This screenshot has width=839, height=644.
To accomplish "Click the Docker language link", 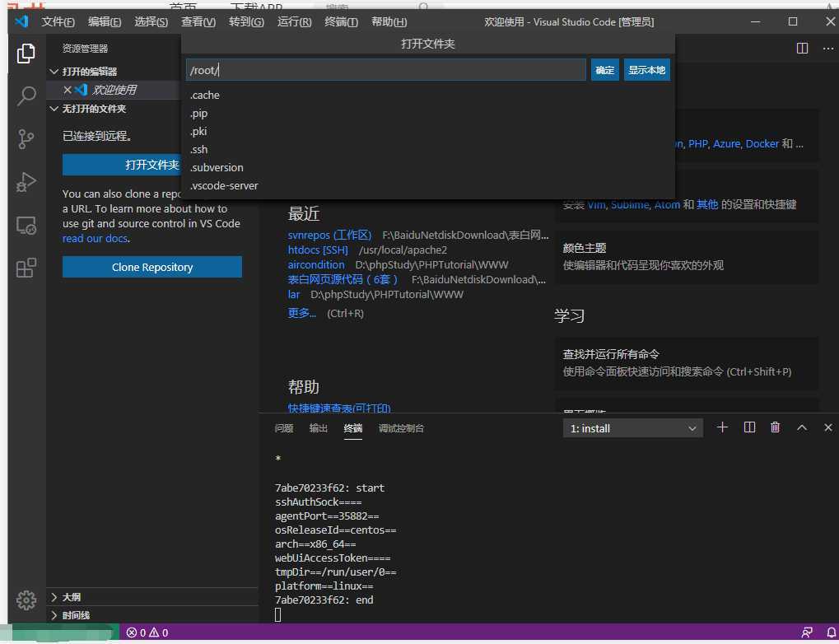I will [762, 144].
